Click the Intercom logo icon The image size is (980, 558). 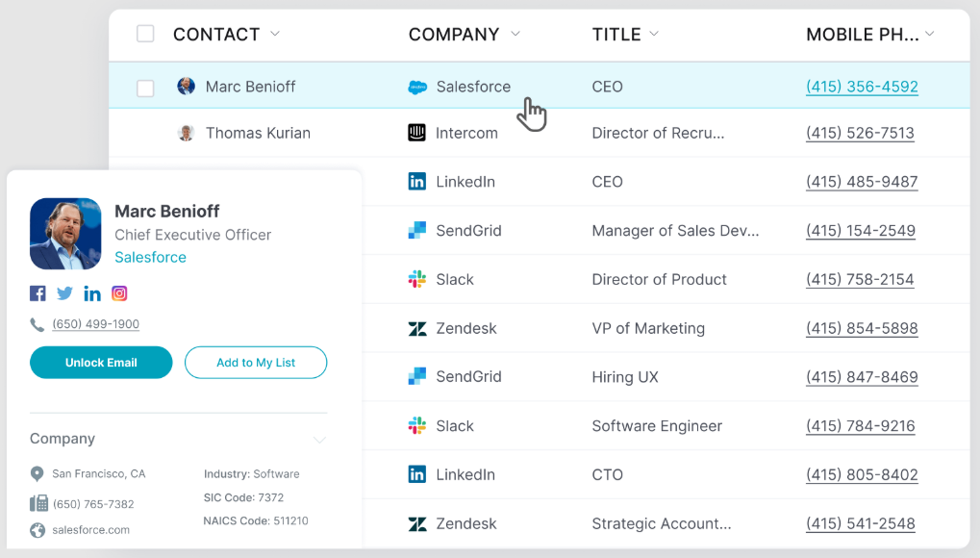click(x=416, y=133)
